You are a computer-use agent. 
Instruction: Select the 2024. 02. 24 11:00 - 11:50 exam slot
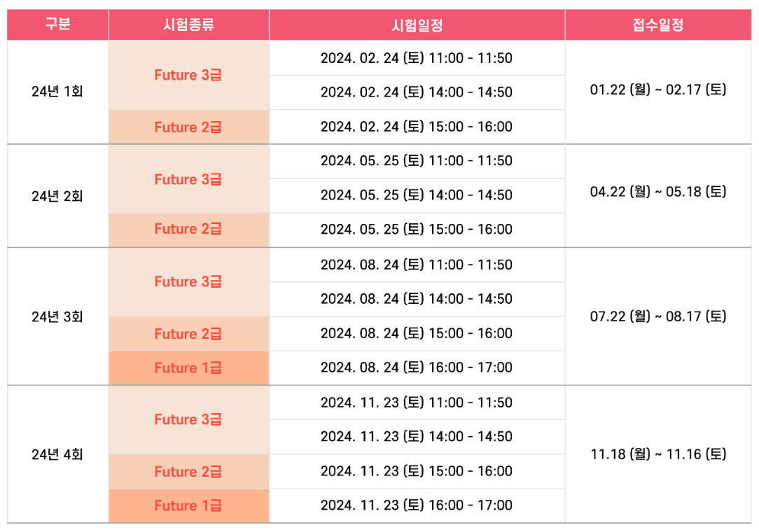pyautogui.click(x=417, y=58)
